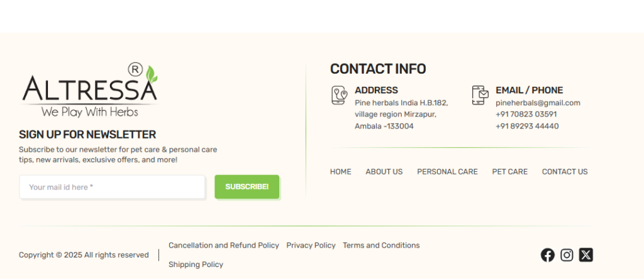Click phone number +91 89293 44440

coord(527,126)
